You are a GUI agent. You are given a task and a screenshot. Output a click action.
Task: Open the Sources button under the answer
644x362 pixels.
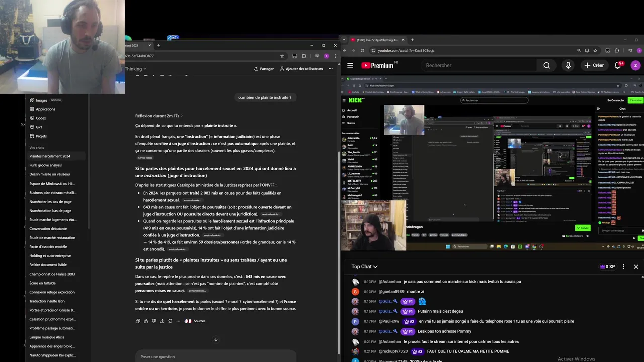pyautogui.click(x=195, y=321)
